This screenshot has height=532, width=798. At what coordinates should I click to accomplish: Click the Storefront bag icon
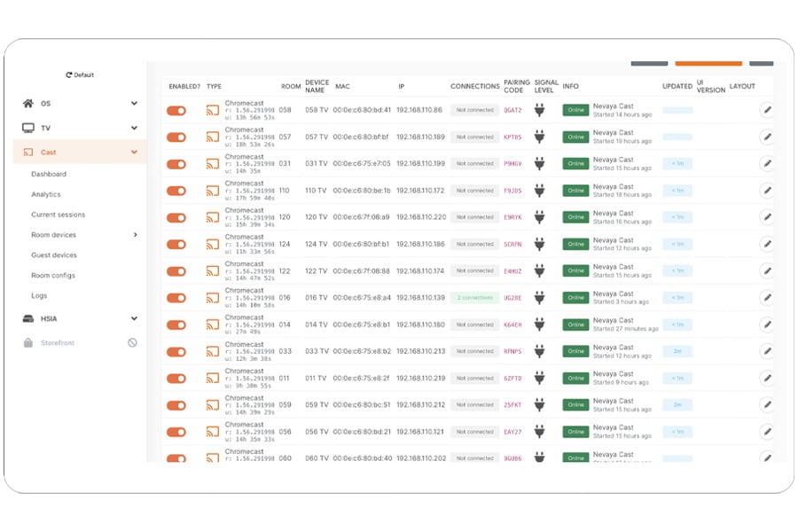tap(28, 342)
